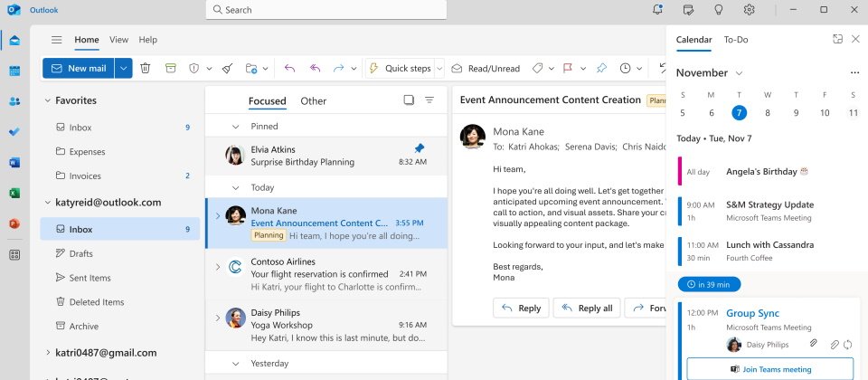
Task: Click the Delete trash can icon
Action: click(146, 68)
